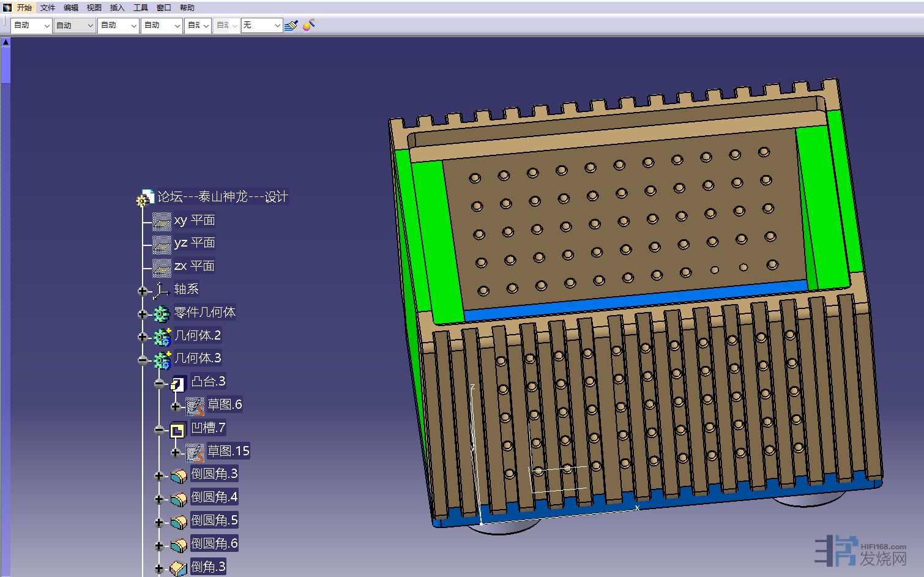This screenshot has height=577, width=924.
Task: Open the 工具 menu
Action: click(141, 7)
